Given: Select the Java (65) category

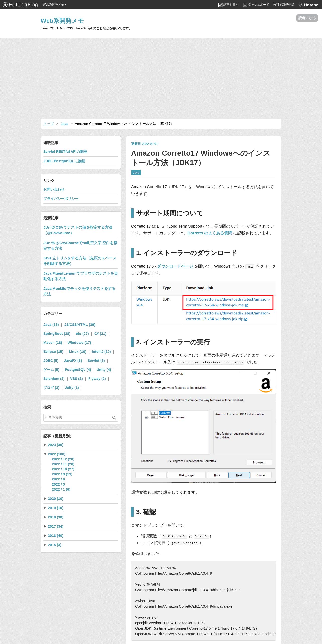Looking at the screenshot, I should point(51,325).
